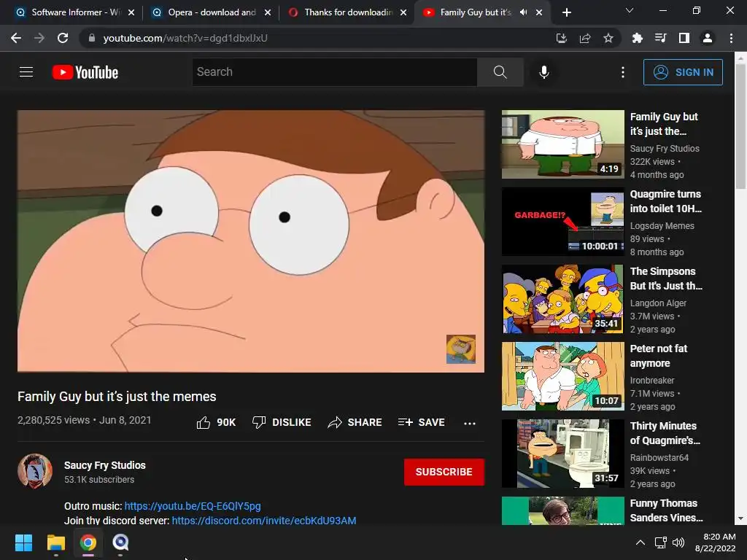Open tab search chevron dropdown
Viewport: 747px width, 560px height.
click(x=630, y=10)
